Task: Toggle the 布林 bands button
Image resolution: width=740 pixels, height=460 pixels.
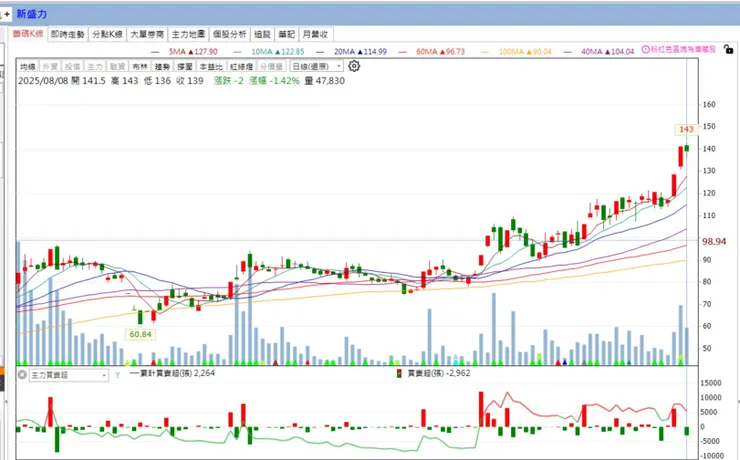Action: [140, 67]
